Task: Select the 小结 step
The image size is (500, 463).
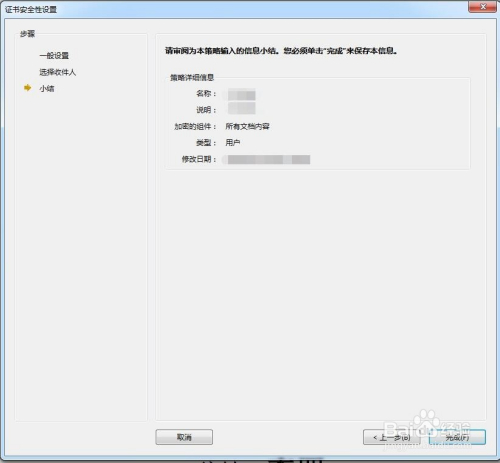Action: point(47,88)
